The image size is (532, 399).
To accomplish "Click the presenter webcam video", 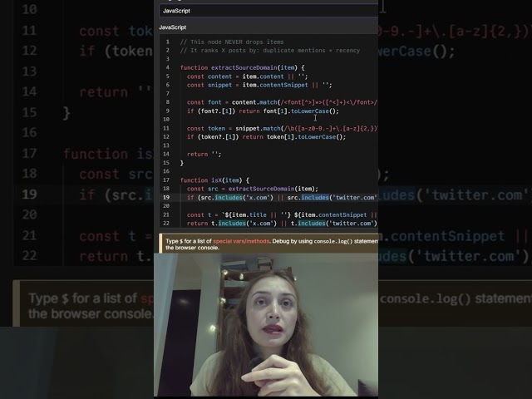I will coord(266,325).
